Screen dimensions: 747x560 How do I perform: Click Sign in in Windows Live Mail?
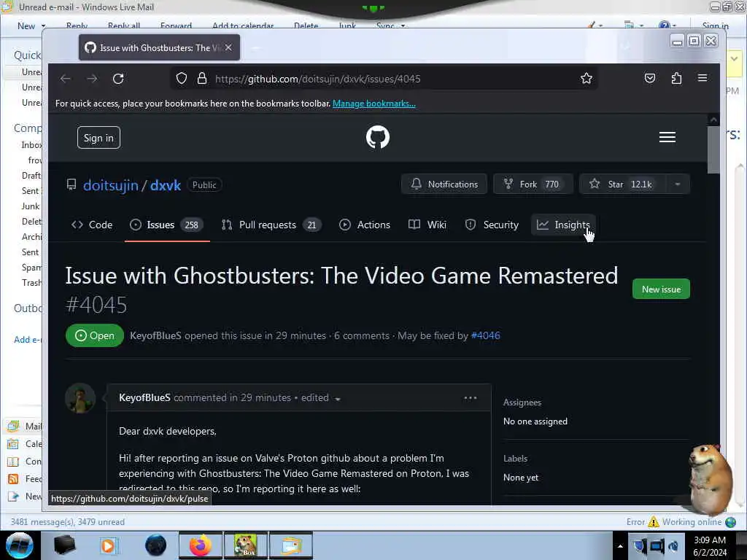coord(715,26)
